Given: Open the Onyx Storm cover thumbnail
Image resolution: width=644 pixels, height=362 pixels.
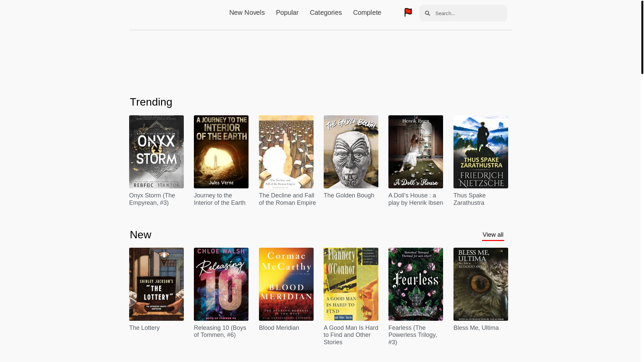Looking at the screenshot, I should click(156, 152).
